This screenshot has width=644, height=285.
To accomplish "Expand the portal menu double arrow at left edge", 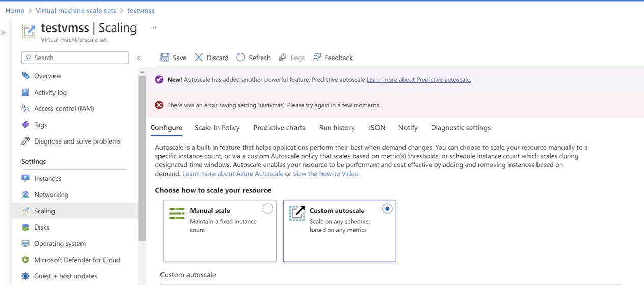I will 4,33.
